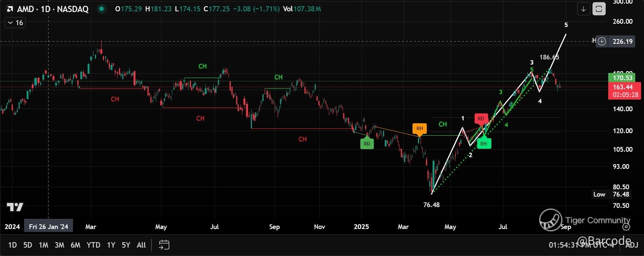Click the 226.19 crosshair price label

click(622, 41)
